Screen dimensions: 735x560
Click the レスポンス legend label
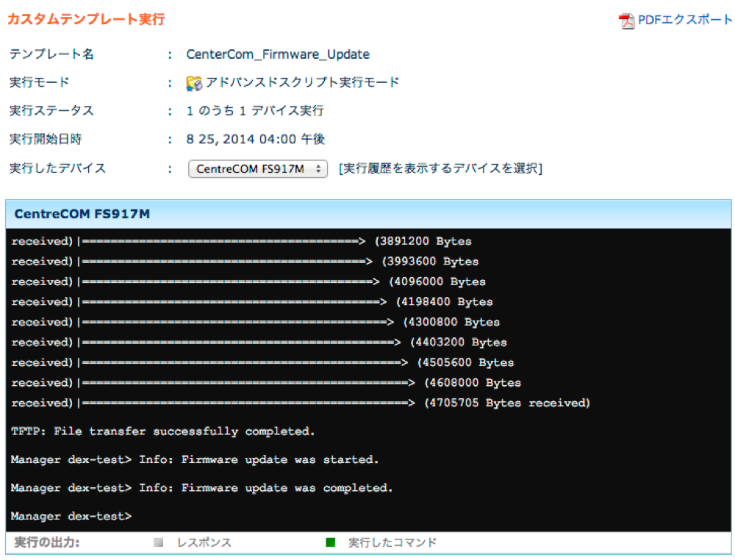[x=204, y=542]
